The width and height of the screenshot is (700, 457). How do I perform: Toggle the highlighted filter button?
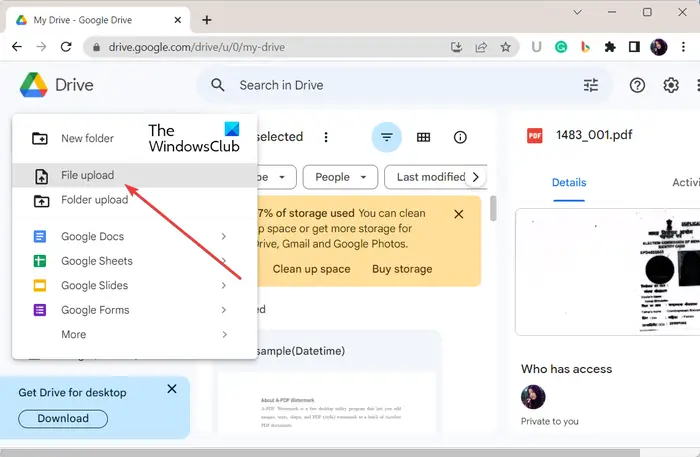(386, 137)
